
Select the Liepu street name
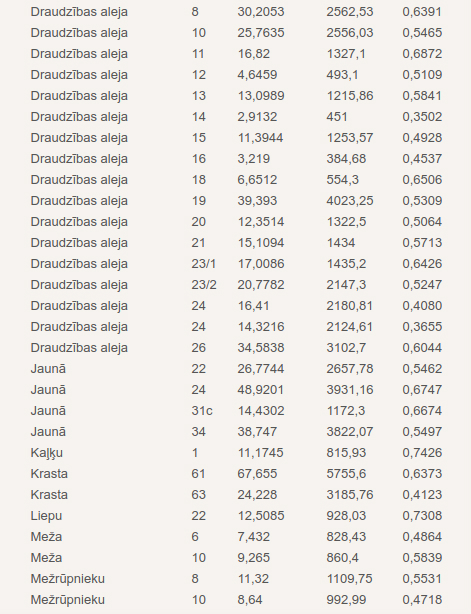[46, 516]
